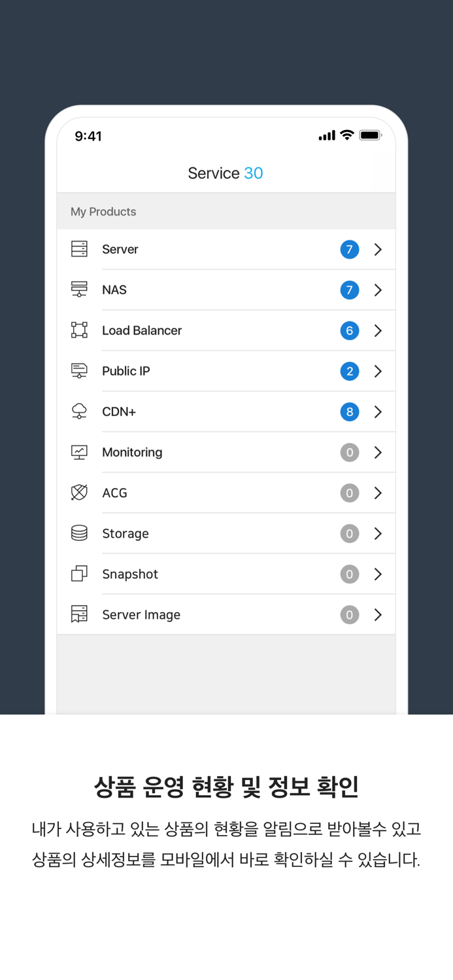The height and width of the screenshot is (980, 453).
Task: Tap the Monitoring chart icon
Action: point(79,452)
